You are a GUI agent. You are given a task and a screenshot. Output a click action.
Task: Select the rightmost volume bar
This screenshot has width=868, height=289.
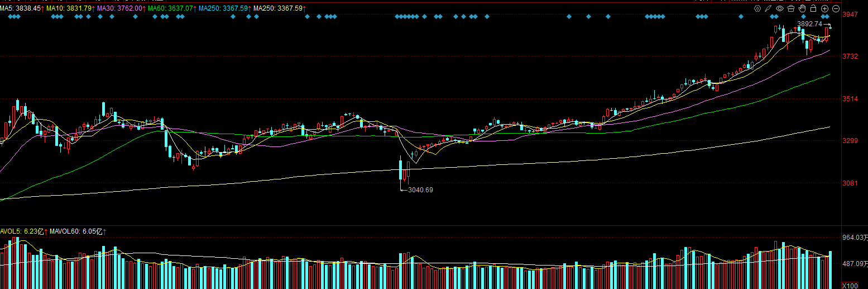(x=831, y=270)
